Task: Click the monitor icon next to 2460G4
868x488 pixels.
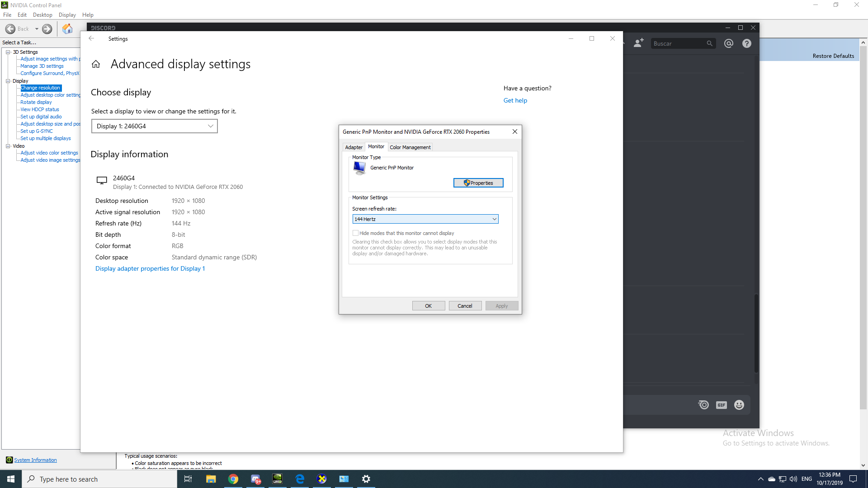Action: coord(102,181)
